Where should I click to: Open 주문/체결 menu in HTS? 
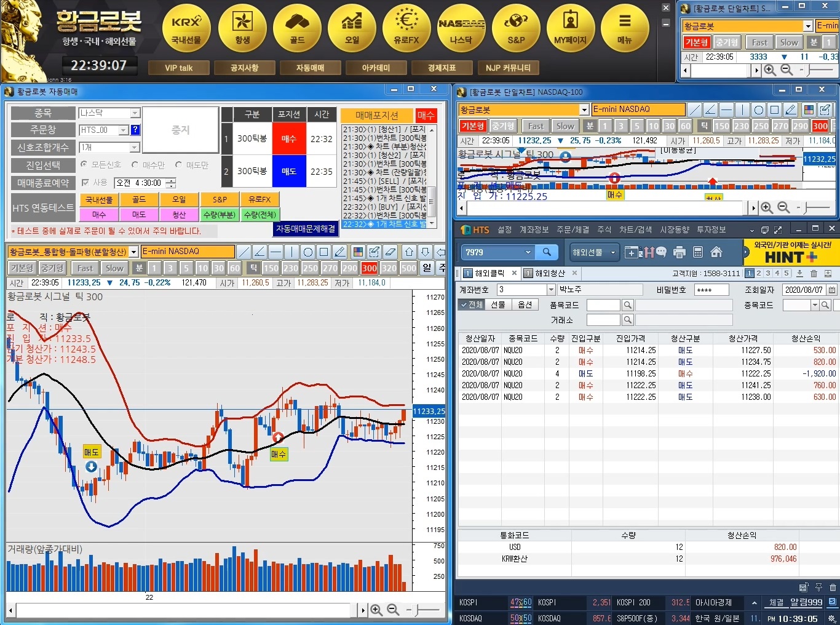click(573, 229)
